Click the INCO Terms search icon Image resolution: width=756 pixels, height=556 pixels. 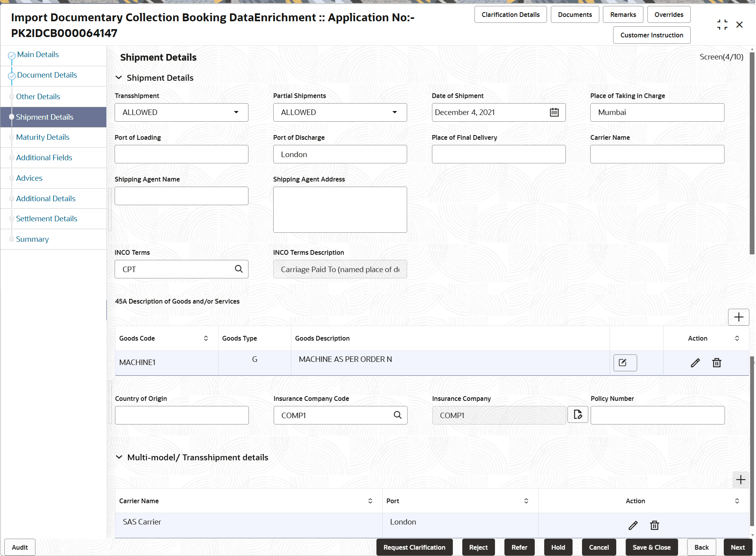[239, 269]
